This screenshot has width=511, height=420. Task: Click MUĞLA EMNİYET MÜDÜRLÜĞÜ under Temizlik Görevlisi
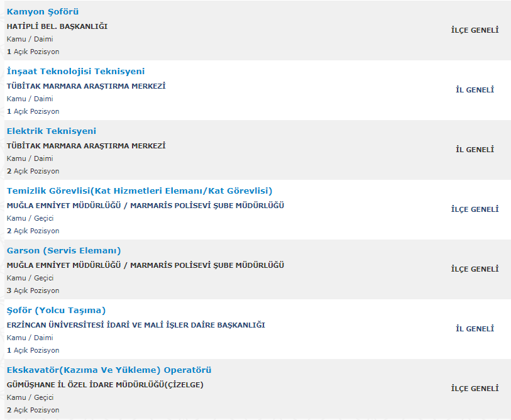coord(145,206)
